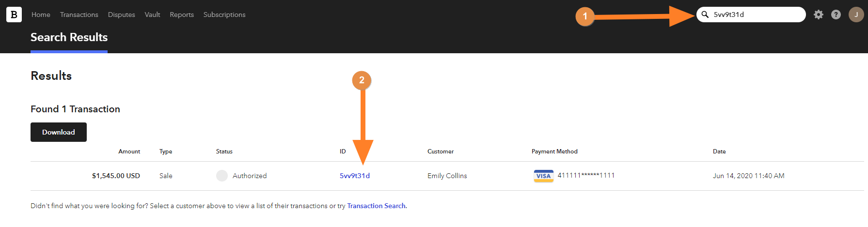
Task: Focus the search field containing 5vv9t31d
Action: pyautogui.click(x=751, y=15)
